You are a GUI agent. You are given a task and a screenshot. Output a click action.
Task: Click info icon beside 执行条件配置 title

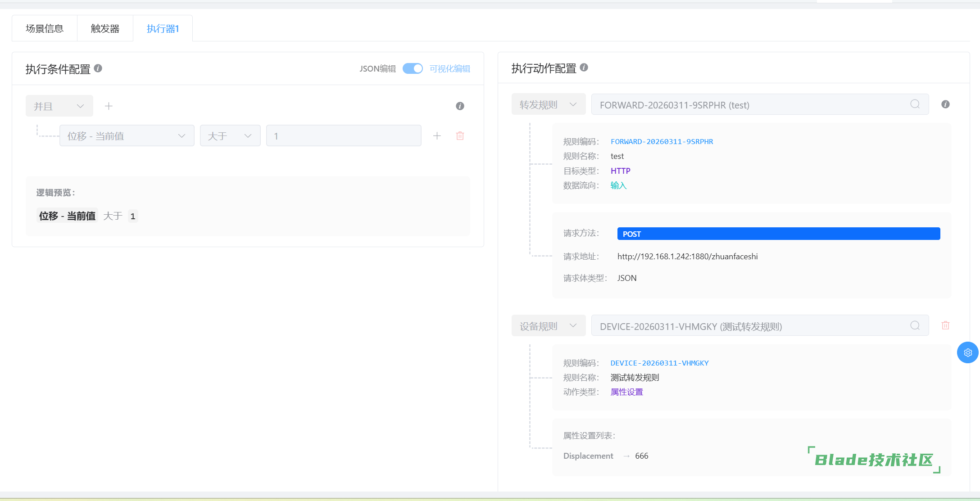98,68
